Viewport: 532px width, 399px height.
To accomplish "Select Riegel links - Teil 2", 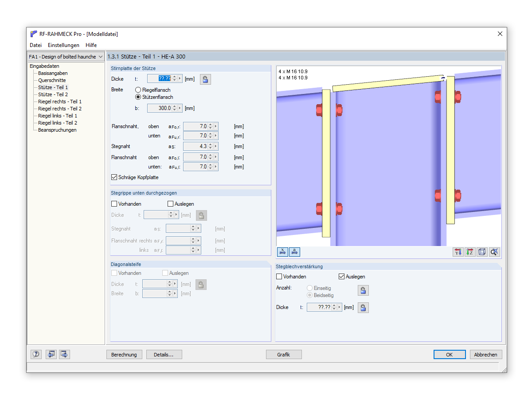I will tap(58, 123).
